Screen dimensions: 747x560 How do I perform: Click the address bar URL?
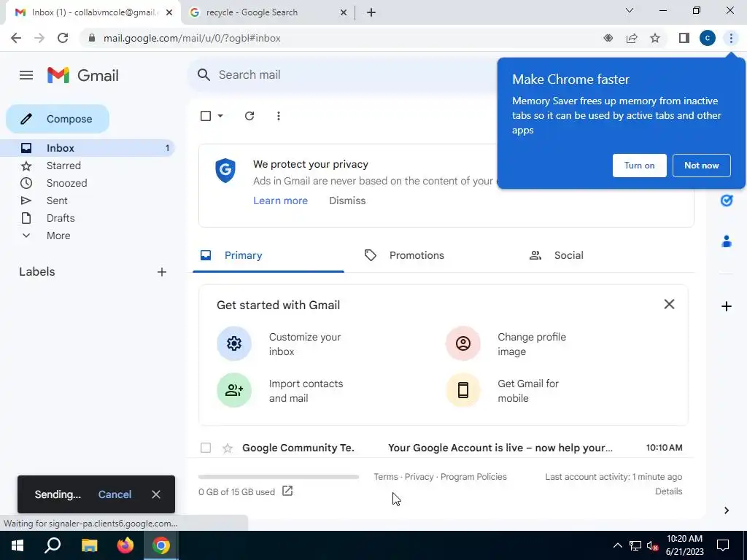(x=192, y=38)
